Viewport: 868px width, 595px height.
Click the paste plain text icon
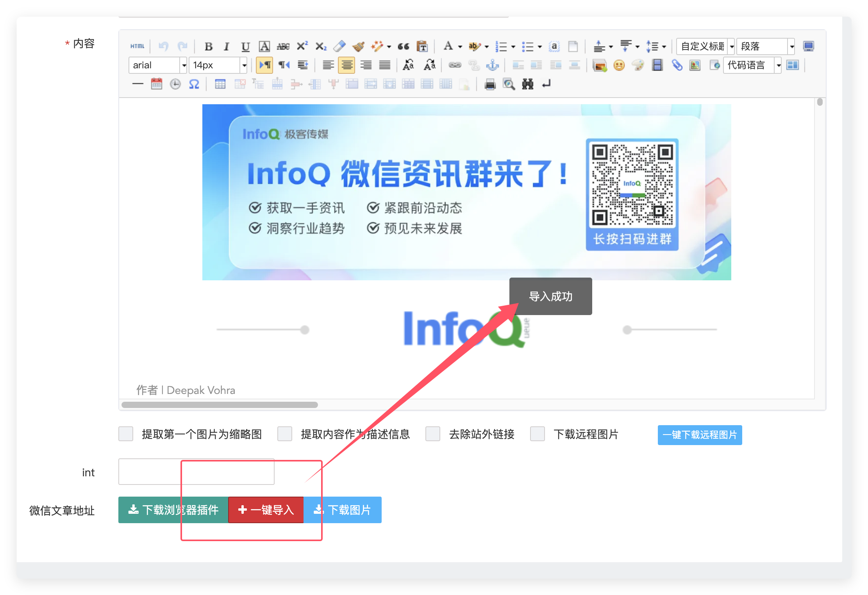point(422,46)
